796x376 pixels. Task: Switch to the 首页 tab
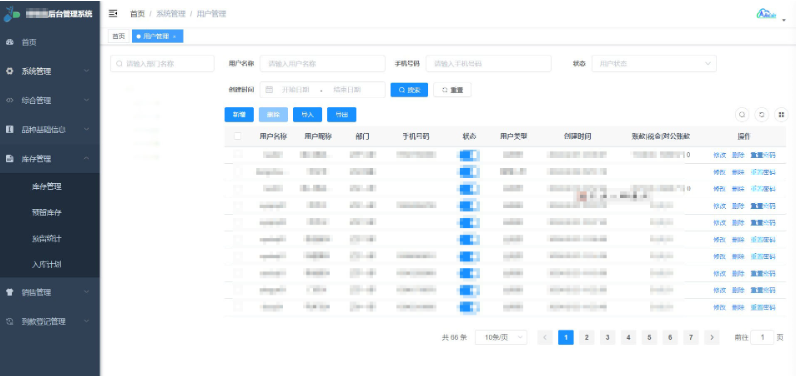(x=118, y=37)
